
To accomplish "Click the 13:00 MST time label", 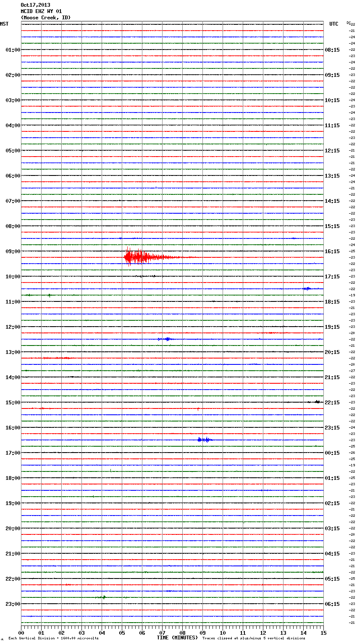I will click(13, 352).
